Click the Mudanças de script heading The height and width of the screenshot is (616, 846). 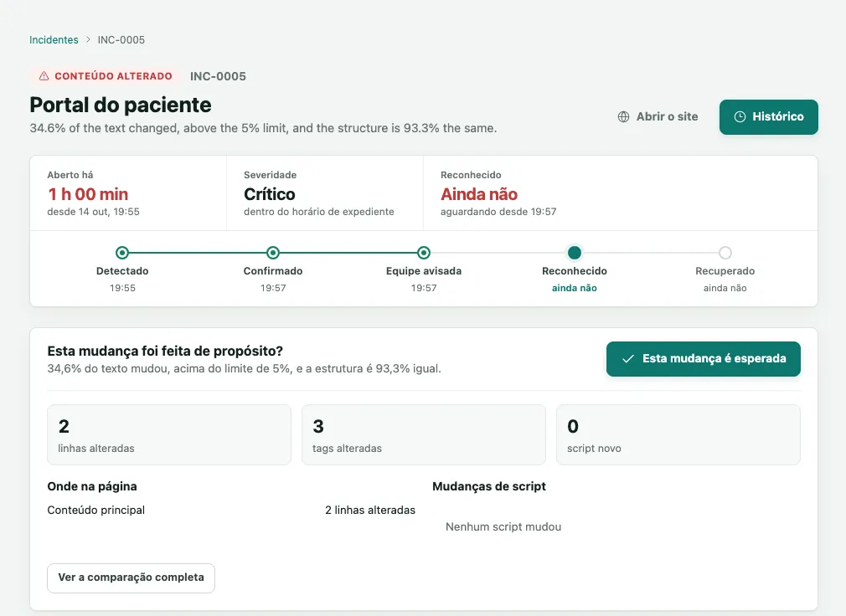[489, 486]
